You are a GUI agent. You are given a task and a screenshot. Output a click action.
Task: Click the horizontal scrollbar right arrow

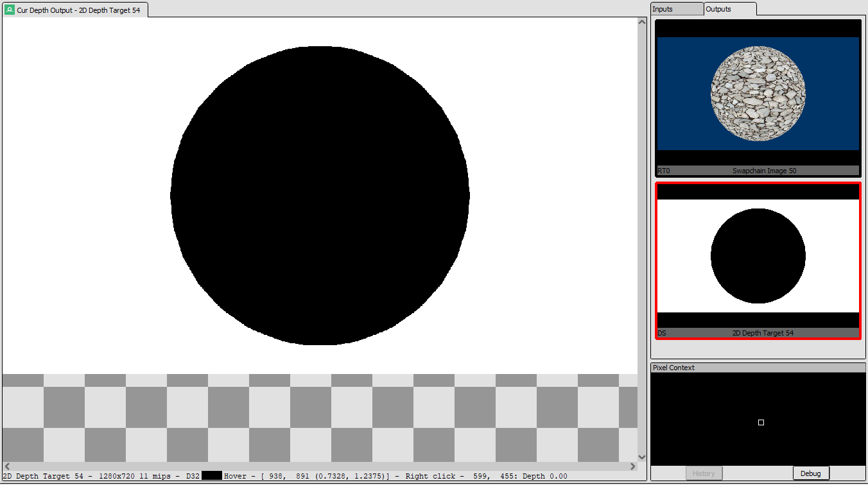(632, 466)
